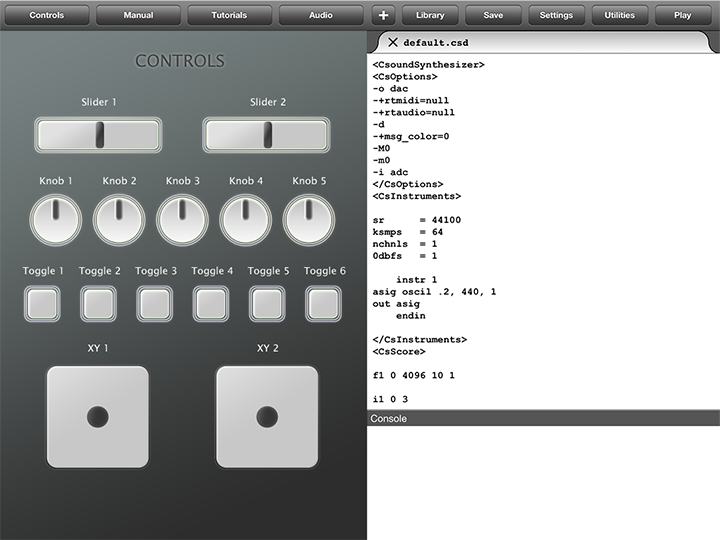The width and height of the screenshot is (720, 540).
Task: Click the Knob 1 dial
Action: tap(56, 220)
